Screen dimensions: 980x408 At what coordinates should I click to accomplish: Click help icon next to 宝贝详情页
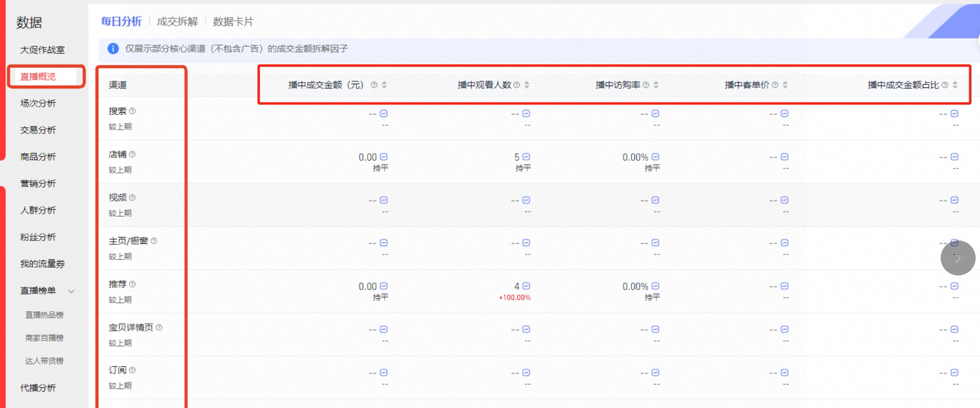coord(159,327)
